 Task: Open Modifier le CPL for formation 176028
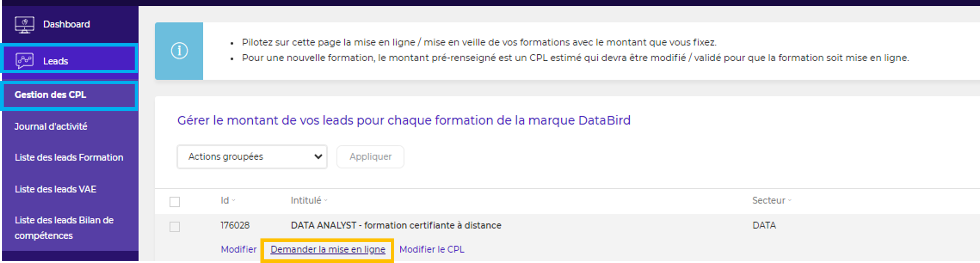click(432, 250)
